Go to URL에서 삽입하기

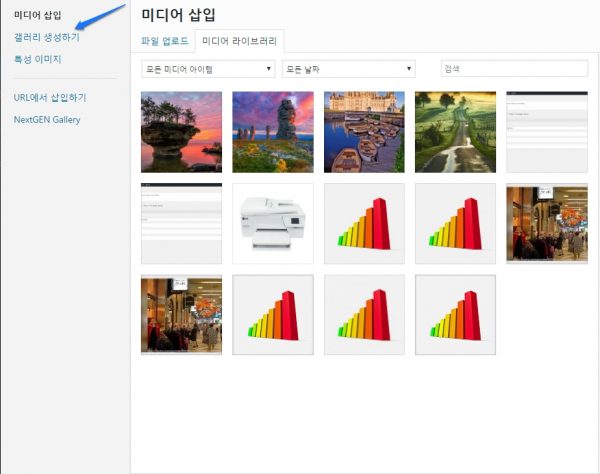point(50,98)
